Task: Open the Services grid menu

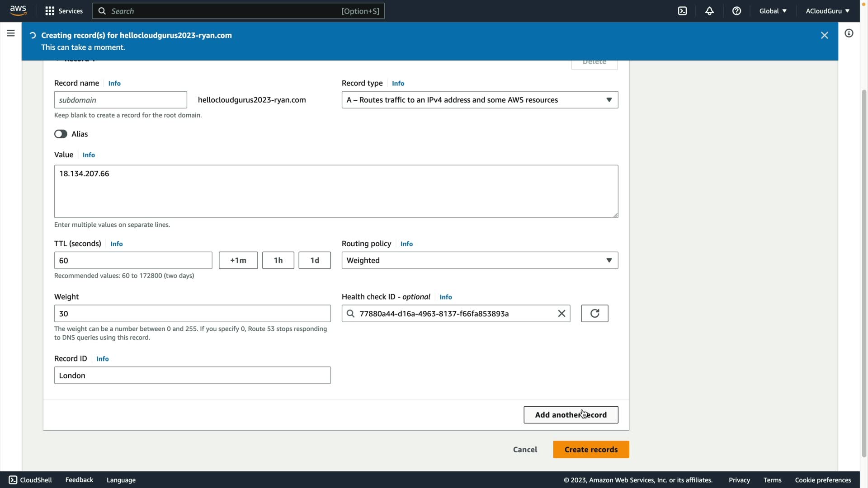Action: coord(64,11)
